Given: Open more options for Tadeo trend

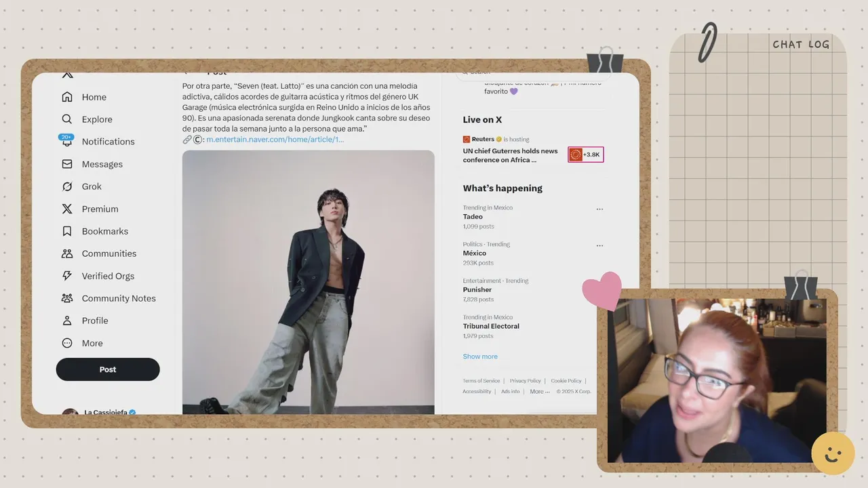Looking at the screenshot, I should (x=599, y=209).
